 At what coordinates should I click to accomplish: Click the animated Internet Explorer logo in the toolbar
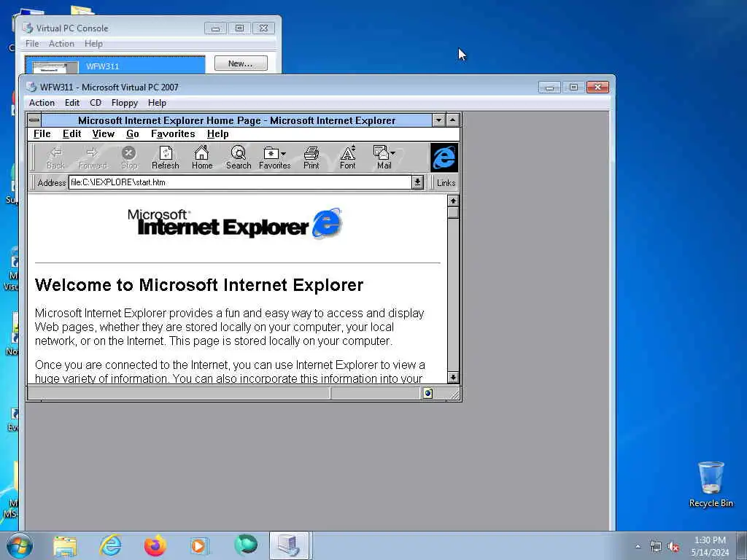tap(444, 157)
